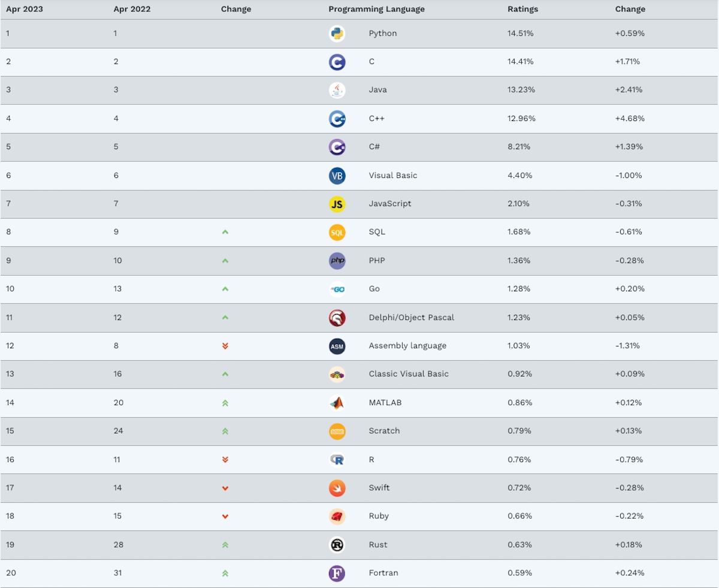The height and width of the screenshot is (588, 719).
Task: Click the PHP elephant-purple icon
Action: pyautogui.click(x=337, y=261)
